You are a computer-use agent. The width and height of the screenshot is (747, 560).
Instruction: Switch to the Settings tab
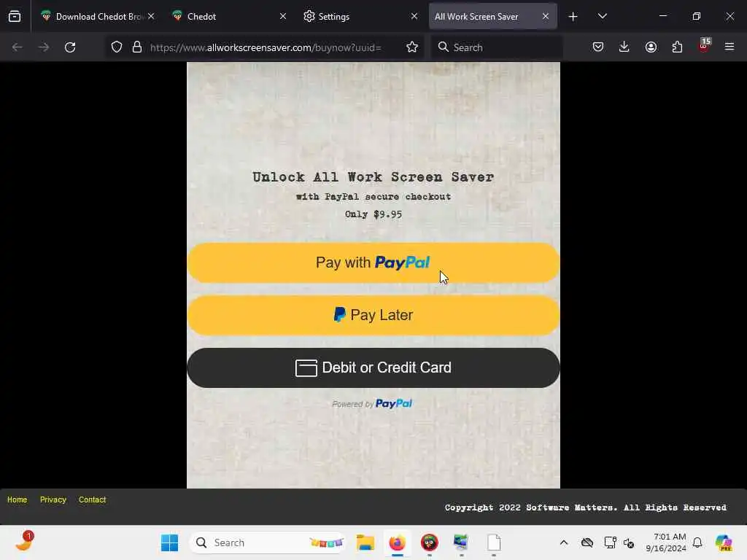tap(360, 16)
